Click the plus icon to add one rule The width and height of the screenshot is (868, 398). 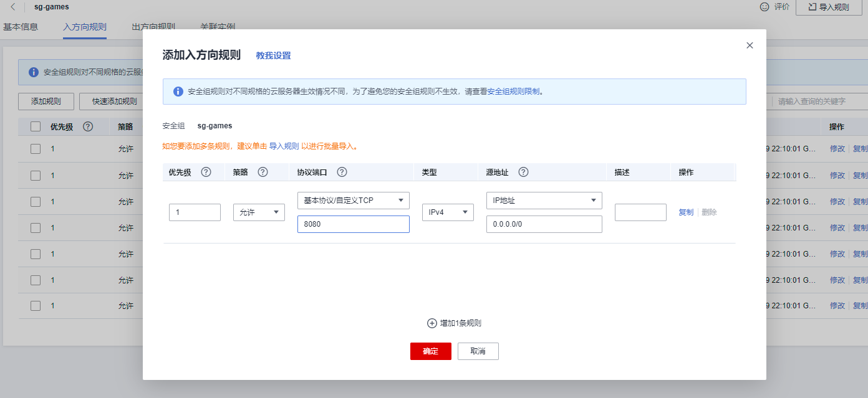point(432,323)
